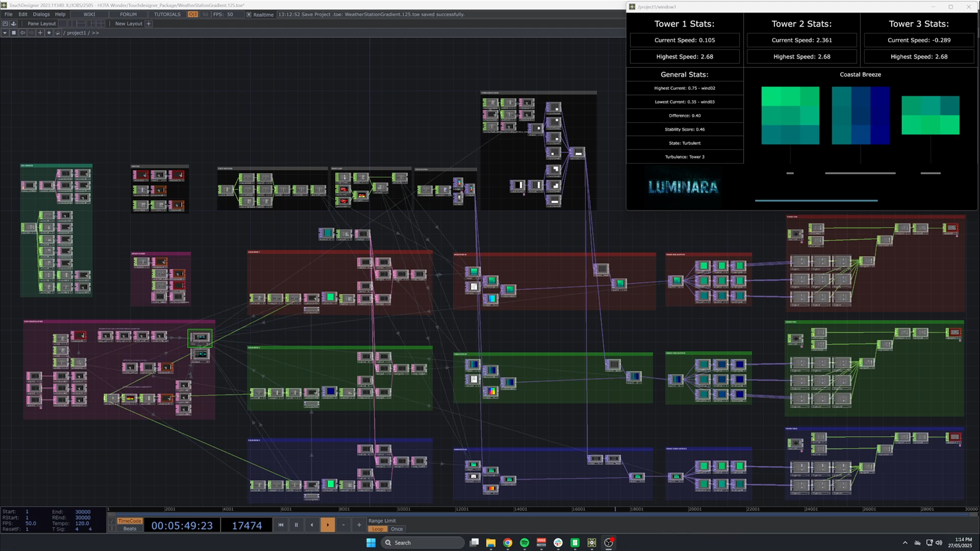Click the back navigation arrow near path bar
Screen dimensions: 980x551
click(23, 33)
